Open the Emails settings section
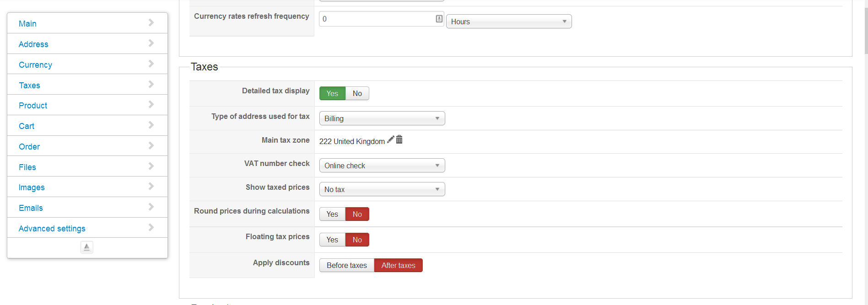This screenshot has height=305, width=868. point(31,208)
